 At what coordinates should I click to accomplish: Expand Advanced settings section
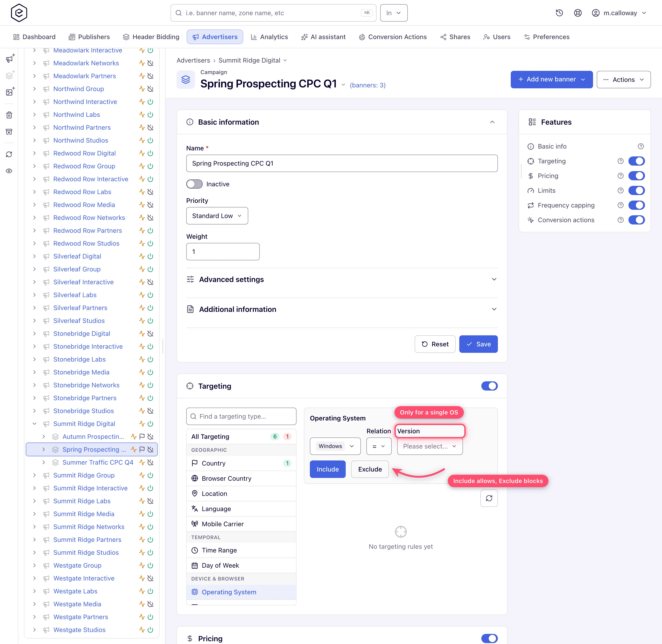pyautogui.click(x=342, y=279)
